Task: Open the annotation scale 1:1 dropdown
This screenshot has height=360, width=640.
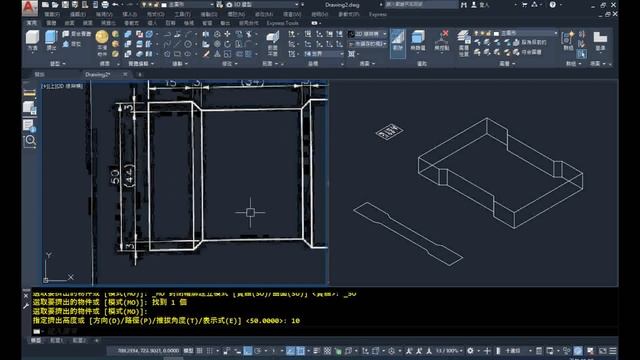Action: coord(451,351)
